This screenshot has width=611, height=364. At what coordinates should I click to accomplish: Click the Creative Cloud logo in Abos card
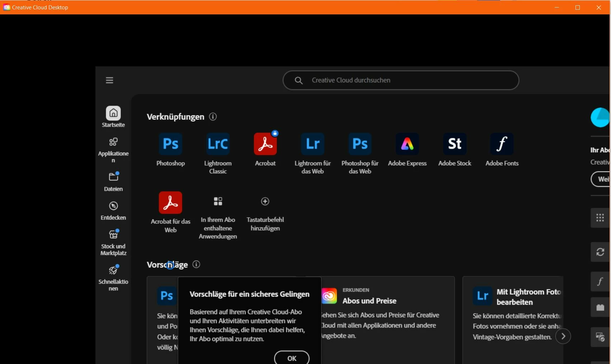(329, 296)
